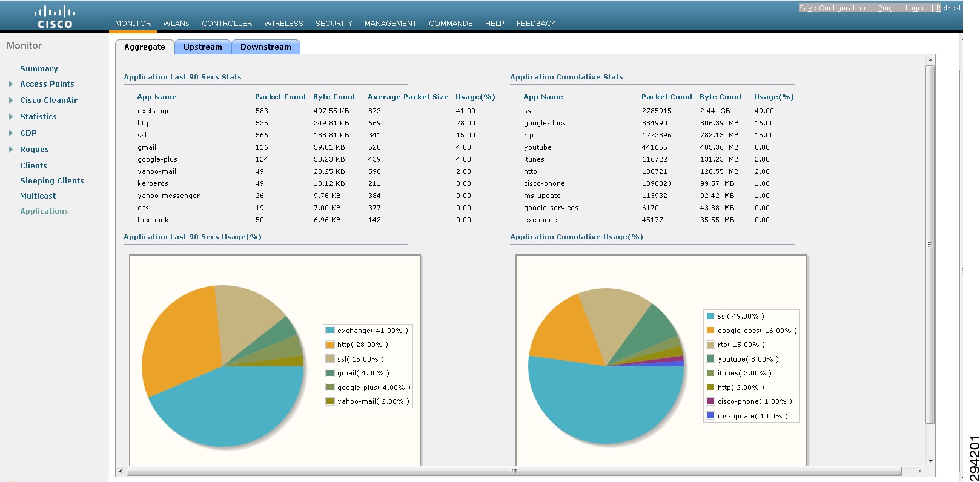Image resolution: width=980 pixels, height=482 pixels.
Task: Click the Cisco logo
Action: click(x=55, y=17)
